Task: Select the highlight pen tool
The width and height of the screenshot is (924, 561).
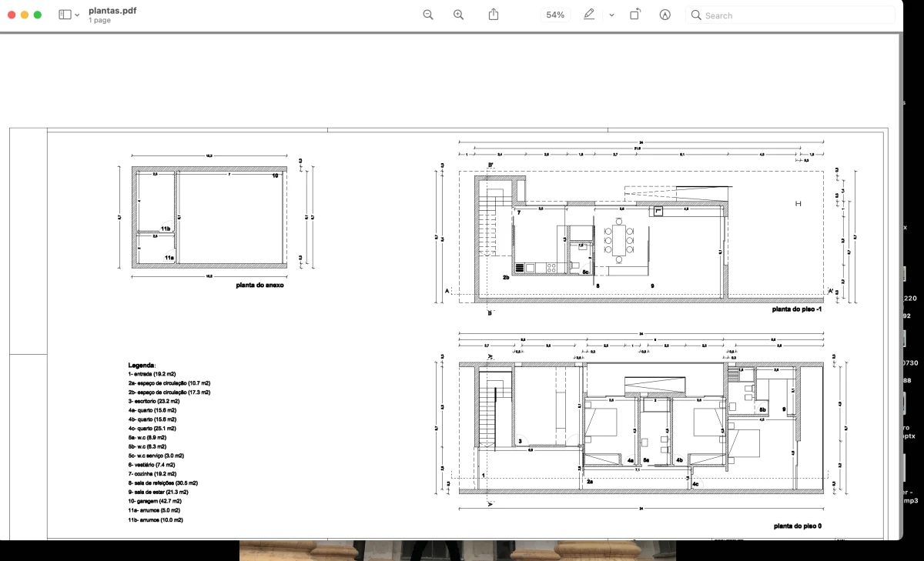Action: click(589, 15)
